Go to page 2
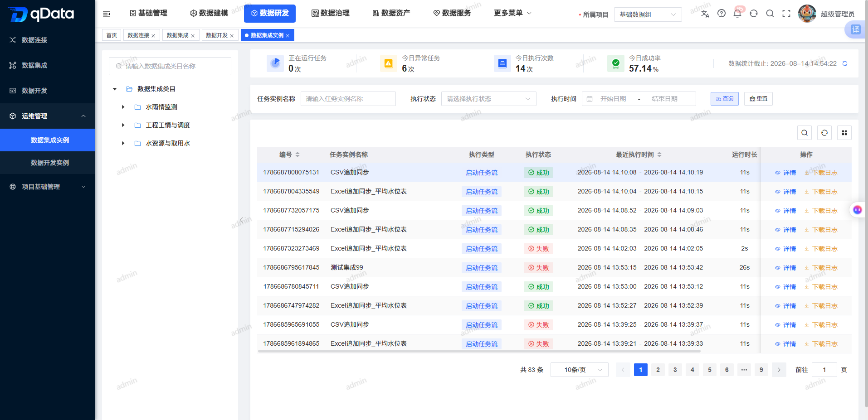This screenshot has width=868, height=420. pos(658,370)
